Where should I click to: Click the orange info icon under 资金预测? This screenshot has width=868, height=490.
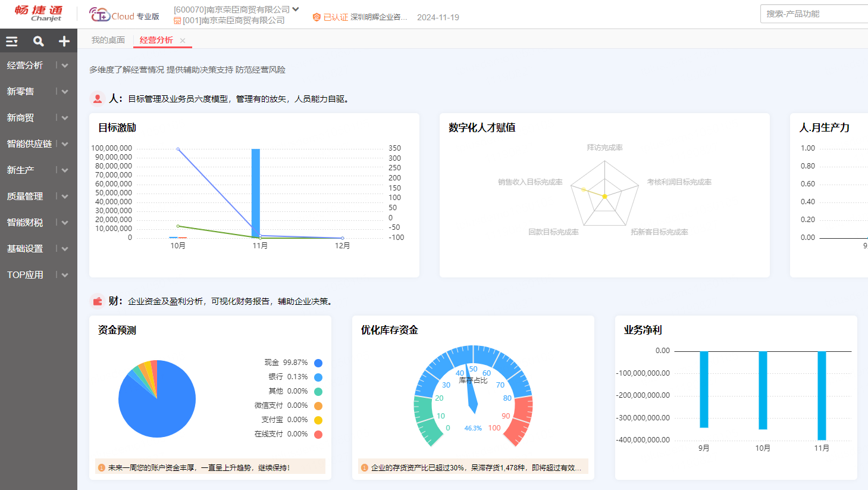(102, 468)
